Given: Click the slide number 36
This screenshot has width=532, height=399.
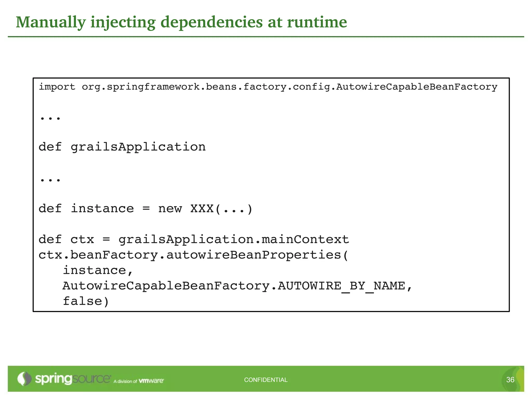Looking at the screenshot, I should pyautogui.click(x=510, y=380).
